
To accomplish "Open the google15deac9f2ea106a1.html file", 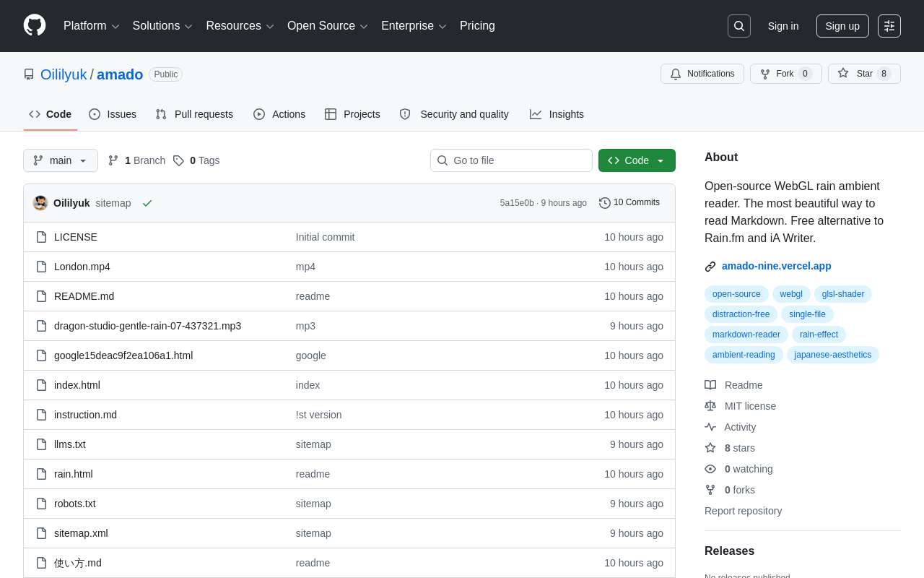I will [123, 355].
